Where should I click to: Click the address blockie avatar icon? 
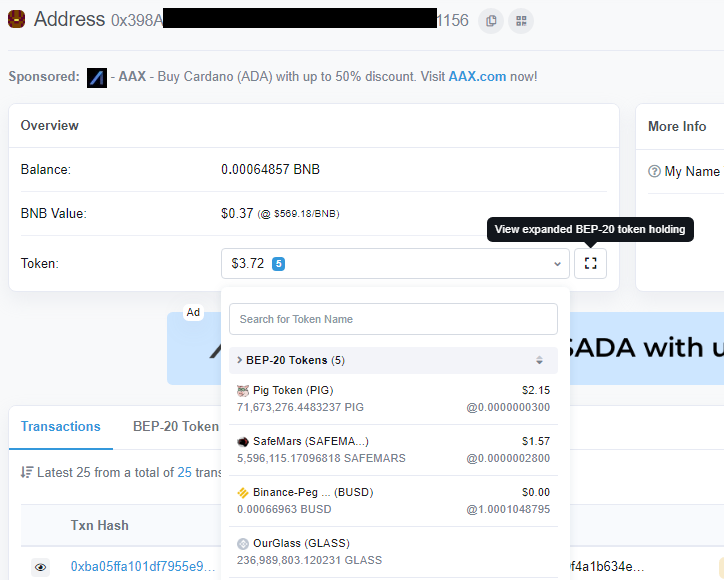tap(17, 19)
